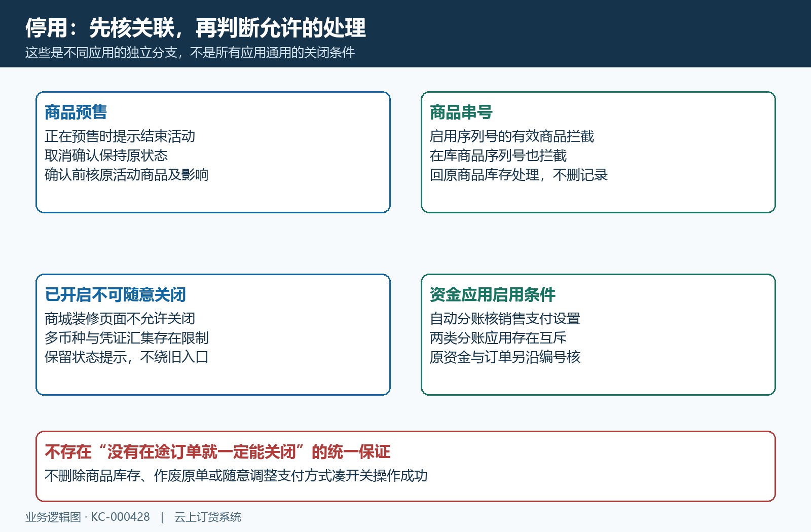Click the subtitle 这些是不同应用的独立分支
811x532 pixels.
[101, 53]
